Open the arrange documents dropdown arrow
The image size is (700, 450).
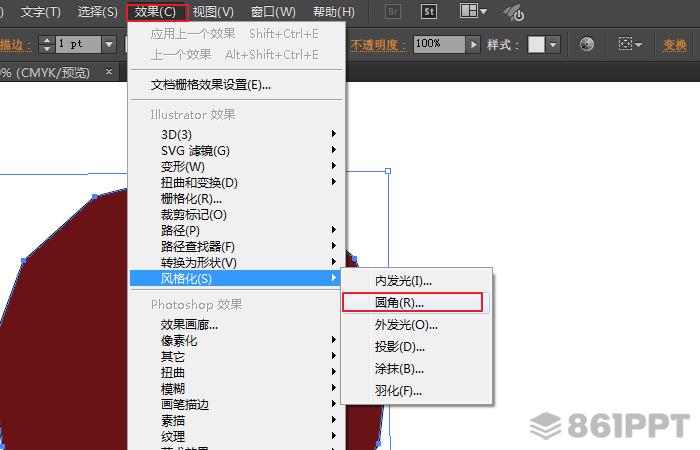click(x=483, y=11)
